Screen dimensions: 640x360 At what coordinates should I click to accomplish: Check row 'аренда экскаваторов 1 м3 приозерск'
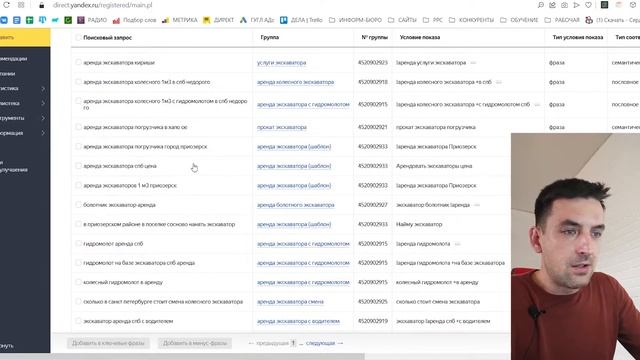coord(78,185)
